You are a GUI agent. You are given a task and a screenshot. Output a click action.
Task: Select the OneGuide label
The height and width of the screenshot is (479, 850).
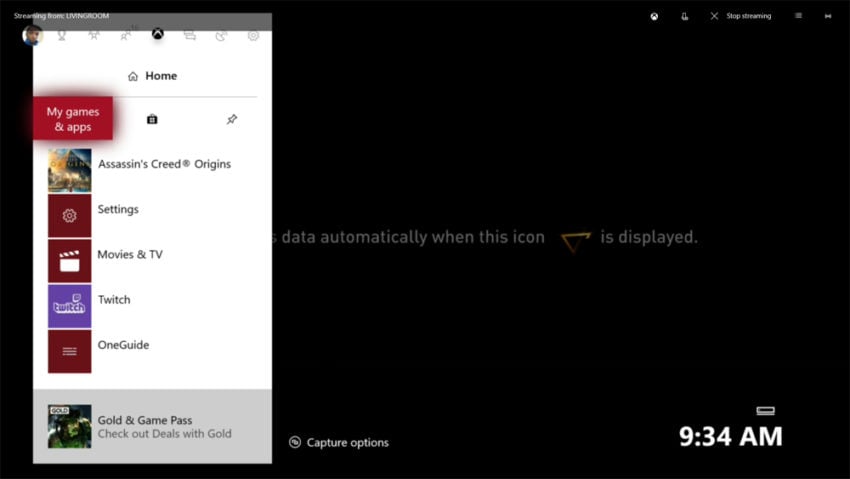tap(123, 345)
